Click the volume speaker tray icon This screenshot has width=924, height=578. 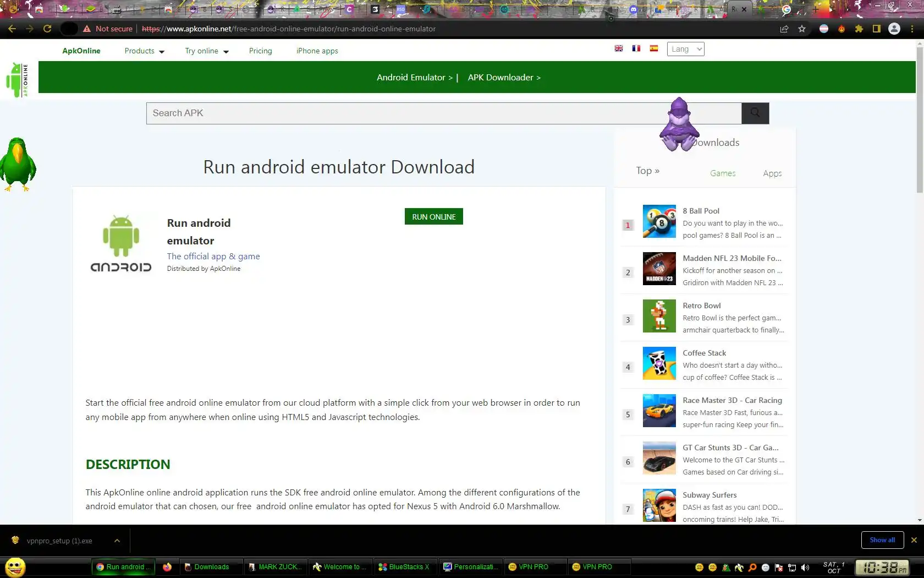click(805, 568)
